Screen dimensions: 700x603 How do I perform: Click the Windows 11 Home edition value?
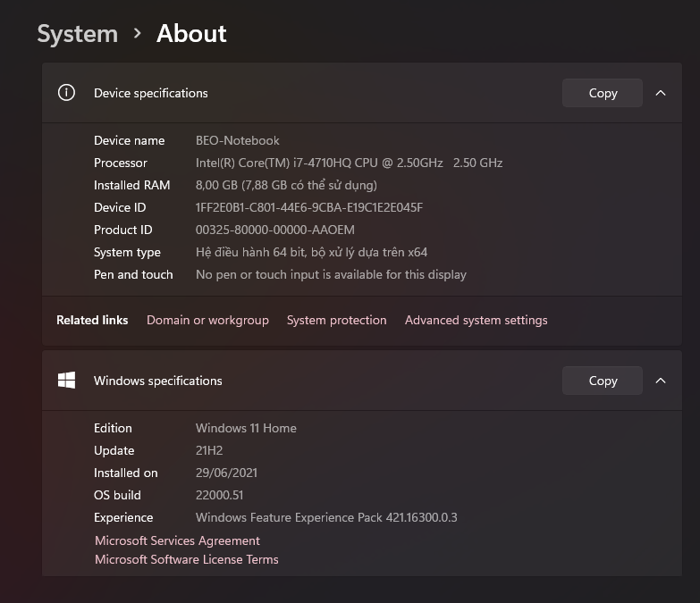246,428
